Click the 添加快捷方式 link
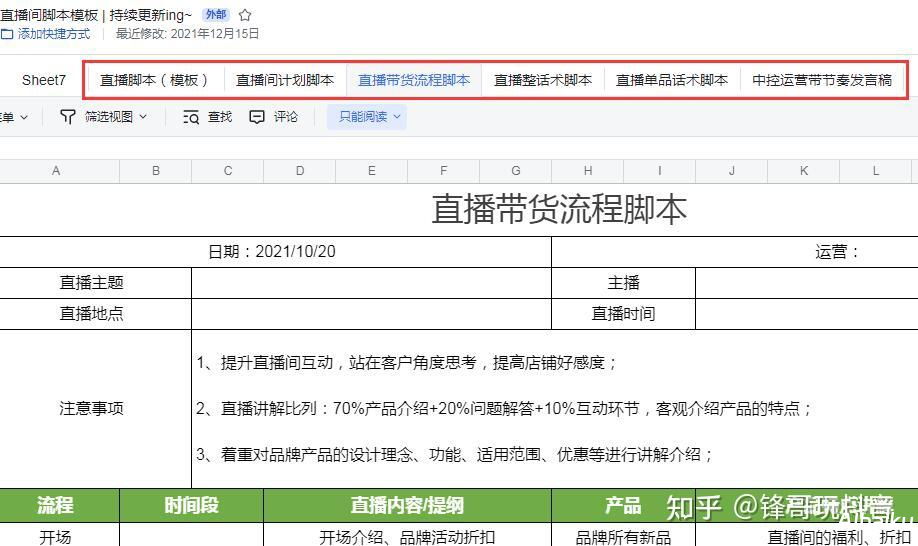Image resolution: width=918 pixels, height=546 pixels. click(x=53, y=34)
